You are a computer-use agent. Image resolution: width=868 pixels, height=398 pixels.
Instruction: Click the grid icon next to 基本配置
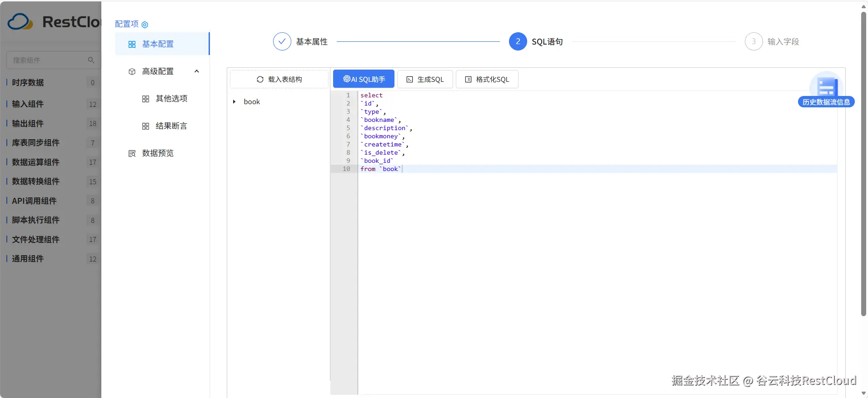[132, 44]
